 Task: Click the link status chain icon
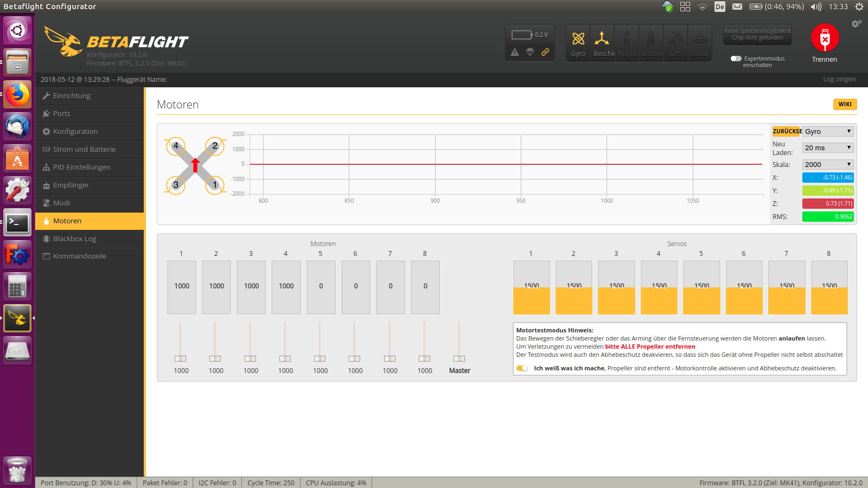pos(545,52)
